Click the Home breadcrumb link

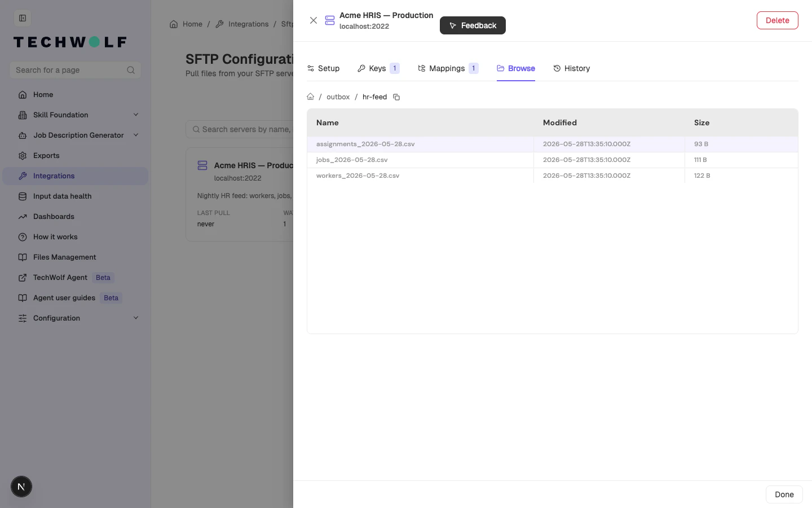pyautogui.click(x=186, y=24)
